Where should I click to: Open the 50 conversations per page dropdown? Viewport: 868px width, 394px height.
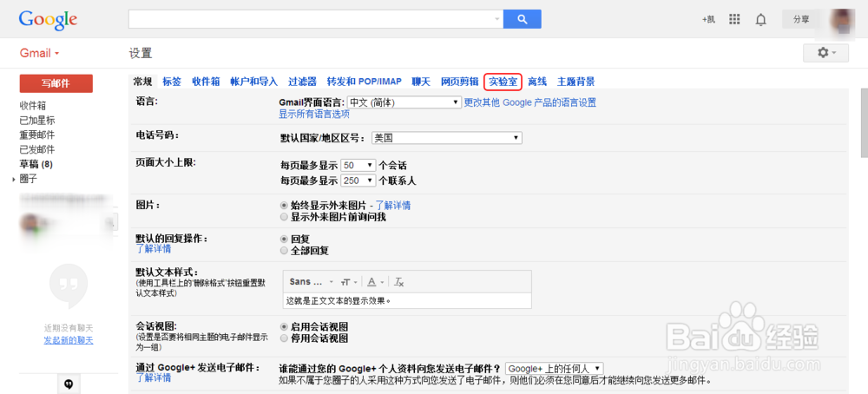(358, 166)
